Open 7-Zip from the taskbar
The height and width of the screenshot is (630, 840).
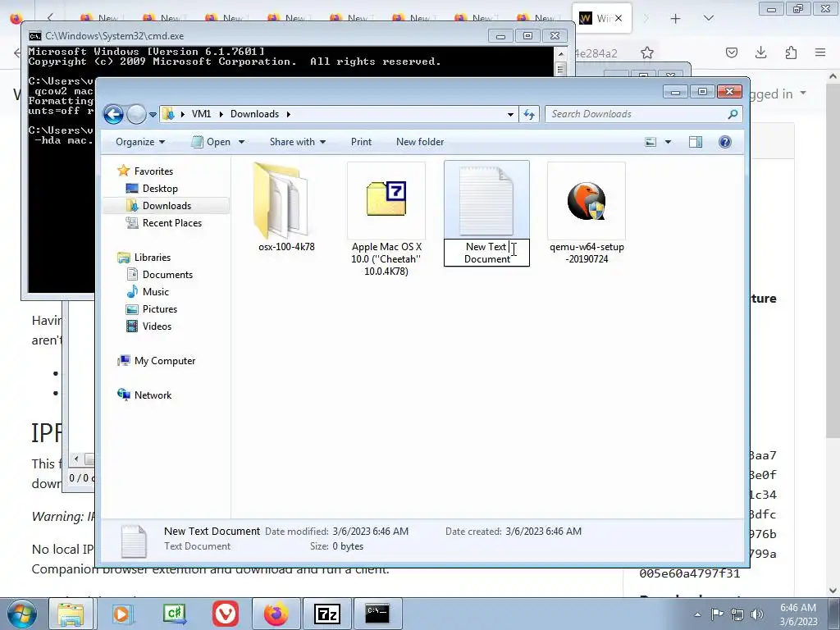(326, 614)
